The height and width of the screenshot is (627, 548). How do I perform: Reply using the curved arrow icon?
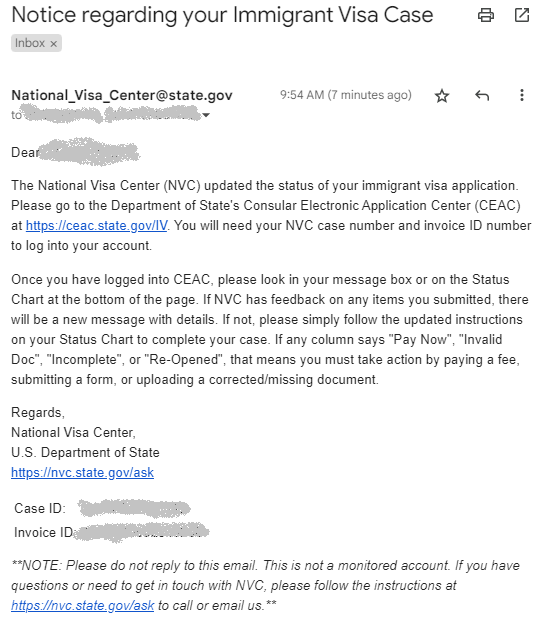[x=482, y=96]
